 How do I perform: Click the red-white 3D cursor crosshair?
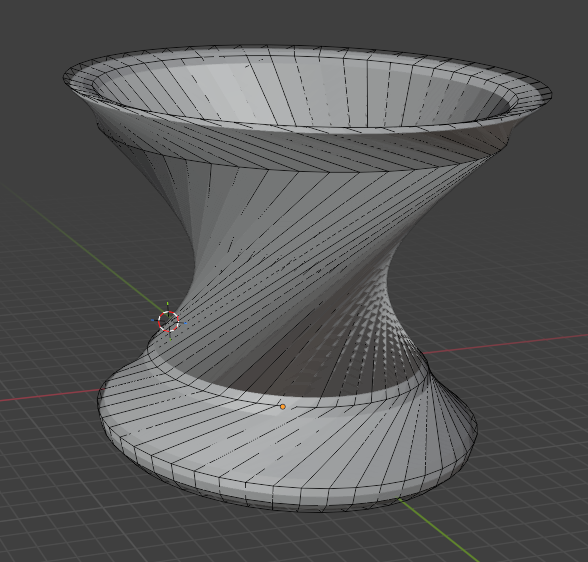(x=168, y=321)
